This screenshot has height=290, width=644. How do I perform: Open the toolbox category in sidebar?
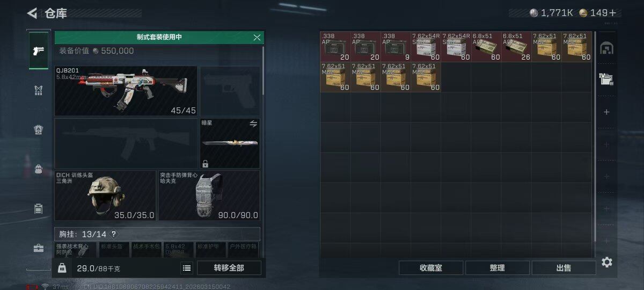(x=38, y=248)
